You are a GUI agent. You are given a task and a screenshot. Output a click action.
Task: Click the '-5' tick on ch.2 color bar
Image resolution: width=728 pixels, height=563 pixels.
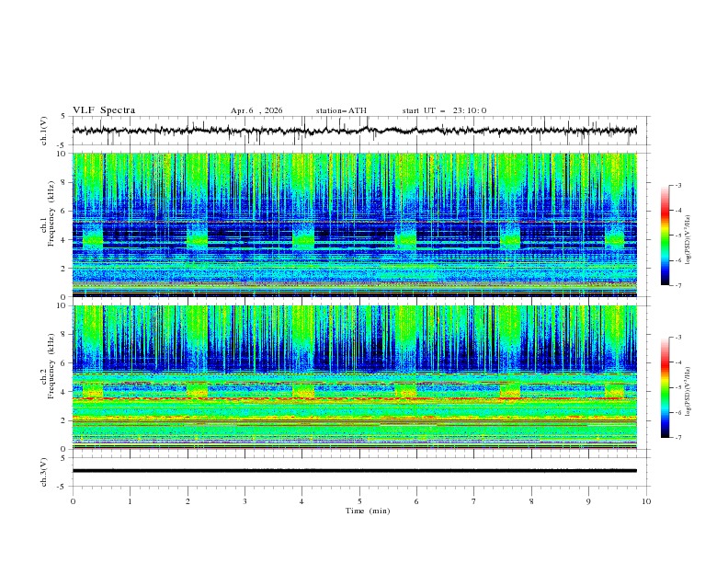pos(677,387)
